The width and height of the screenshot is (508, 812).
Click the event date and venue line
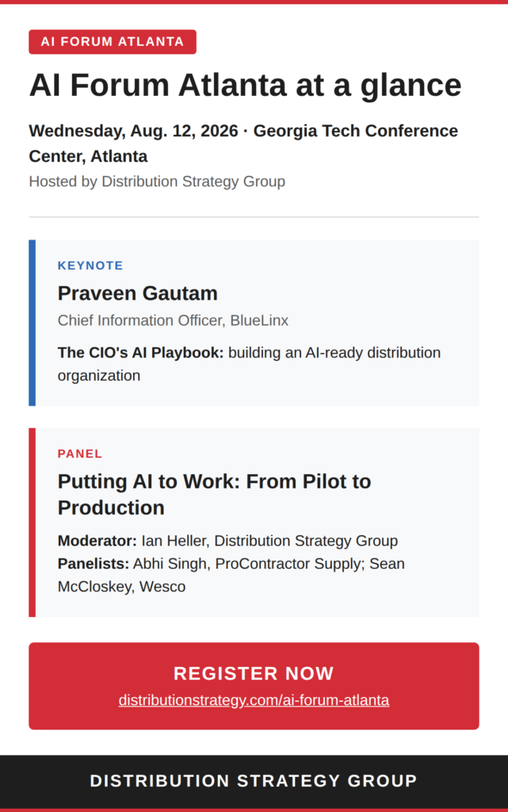(243, 144)
